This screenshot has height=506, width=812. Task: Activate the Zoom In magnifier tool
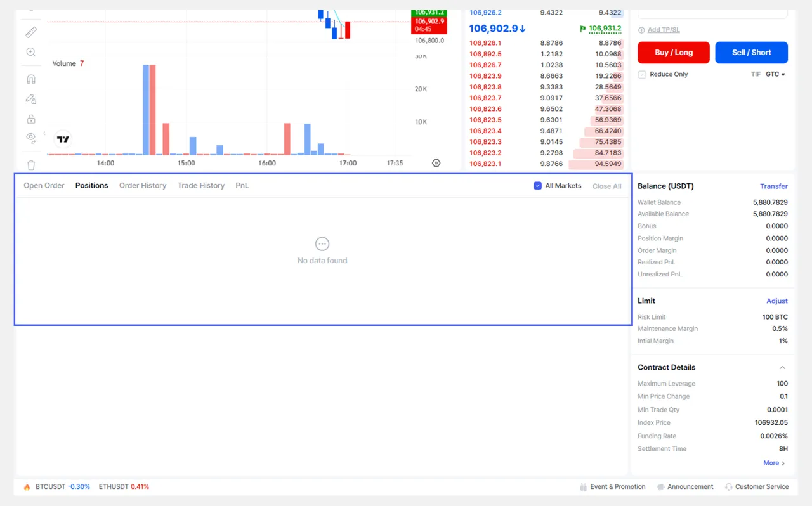30,52
